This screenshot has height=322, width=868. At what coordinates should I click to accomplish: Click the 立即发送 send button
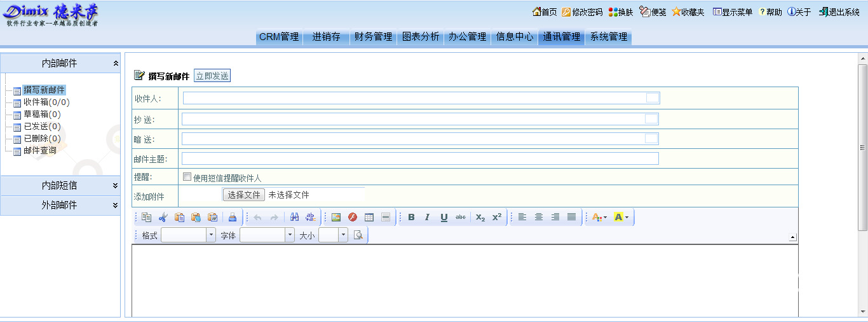[x=212, y=76]
